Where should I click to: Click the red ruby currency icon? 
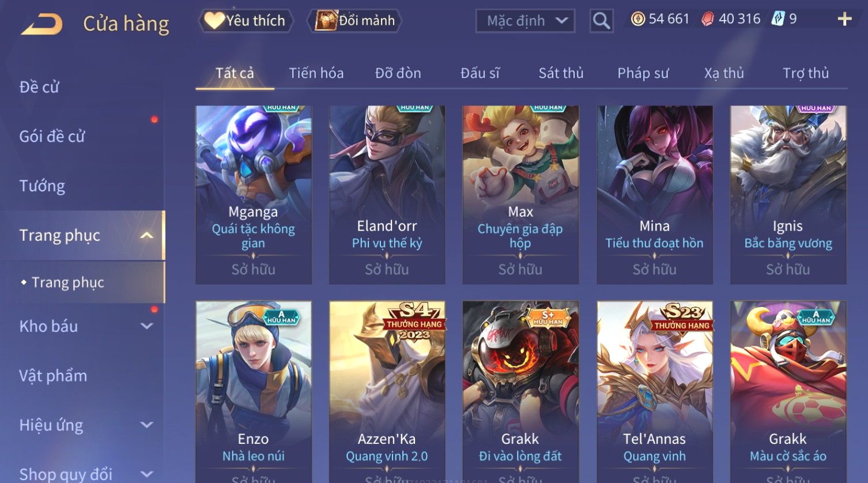[x=707, y=20]
